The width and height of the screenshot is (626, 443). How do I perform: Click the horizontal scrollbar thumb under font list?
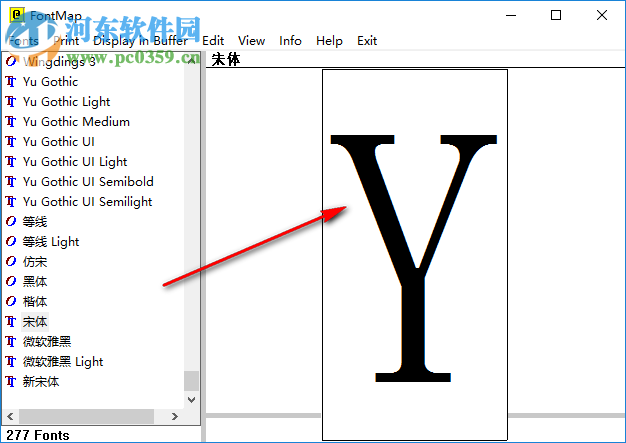click(x=86, y=416)
